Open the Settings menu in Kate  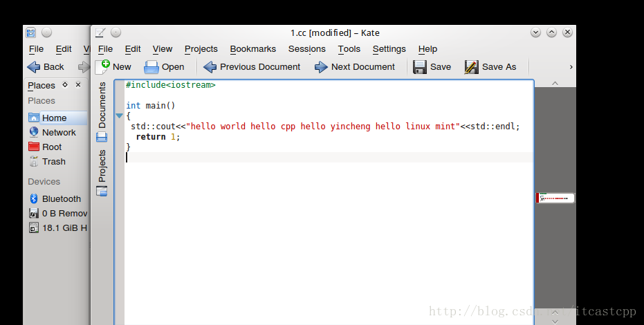pyautogui.click(x=389, y=49)
